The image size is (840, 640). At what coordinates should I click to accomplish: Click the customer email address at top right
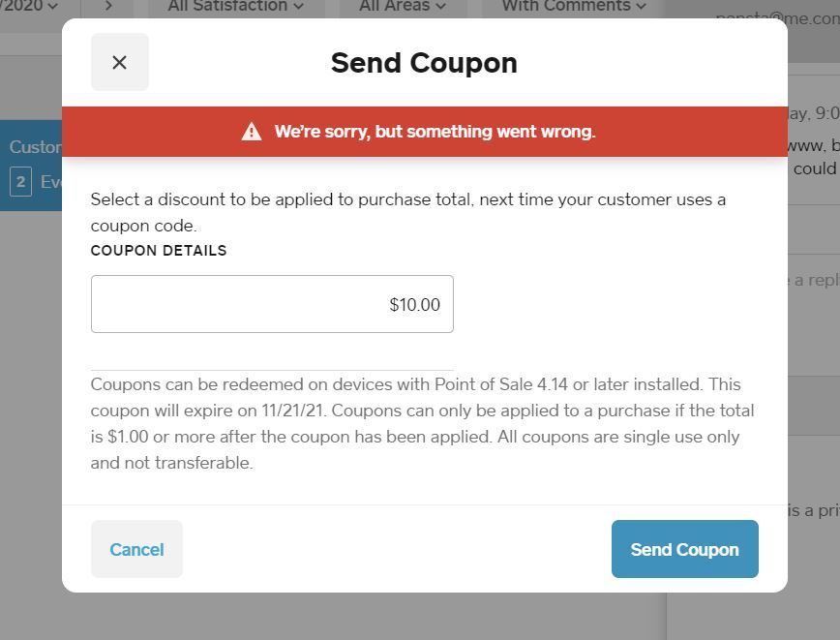[777, 18]
